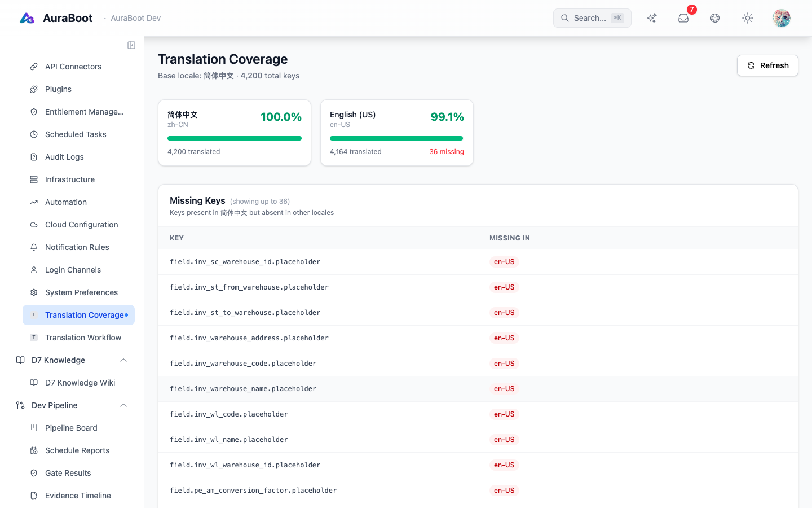Click the KEY column header
The image size is (812, 508).
177,238
